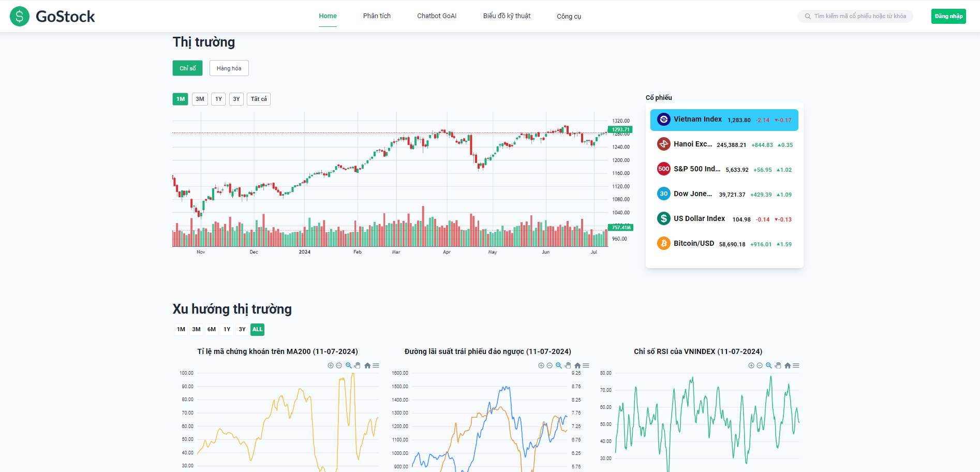This screenshot has height=472, width=980.
Task: Switch to the Chỉ số tab
Action: point(187,68)
